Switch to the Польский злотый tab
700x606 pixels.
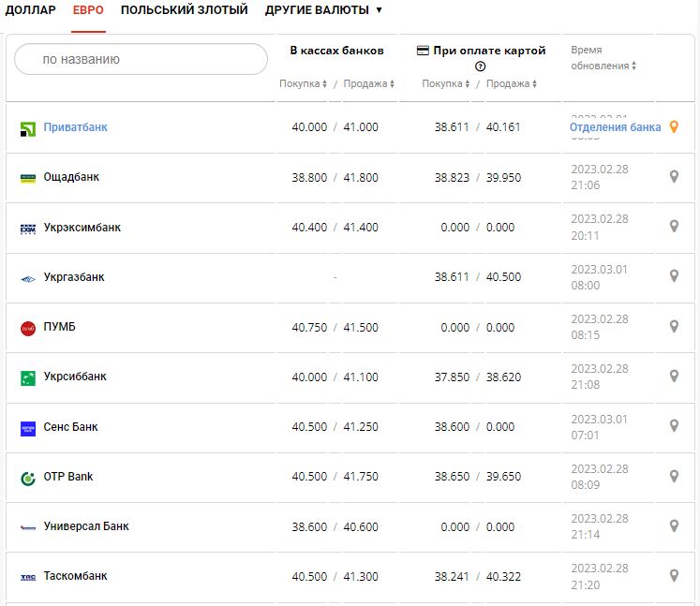coord(184,10)
